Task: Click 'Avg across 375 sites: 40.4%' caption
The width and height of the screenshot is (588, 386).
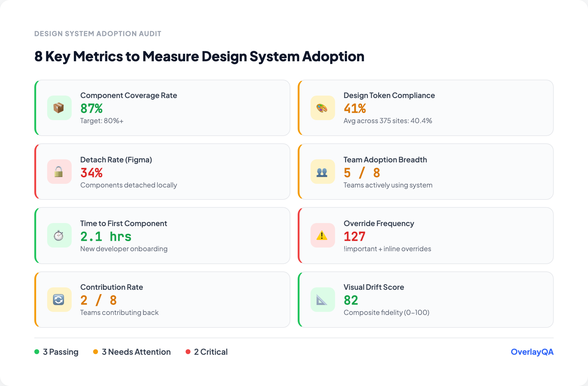Action: pos(388,121)
